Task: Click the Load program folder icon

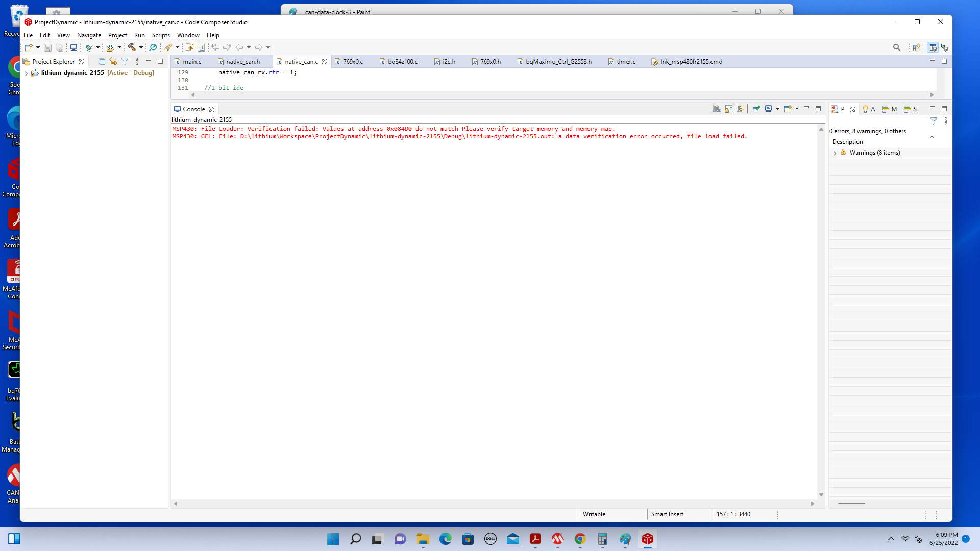Action: [x=110, y=47]
